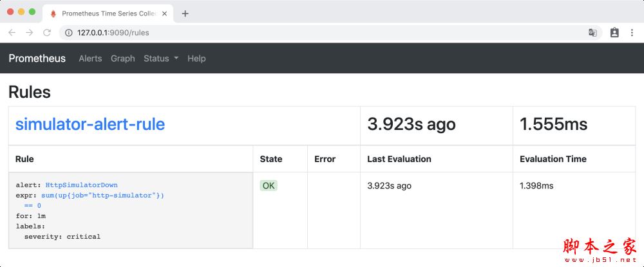Screen dimensions: 644x267
Task: Open Chrome's three-dot menu
Action: (631, 32)
